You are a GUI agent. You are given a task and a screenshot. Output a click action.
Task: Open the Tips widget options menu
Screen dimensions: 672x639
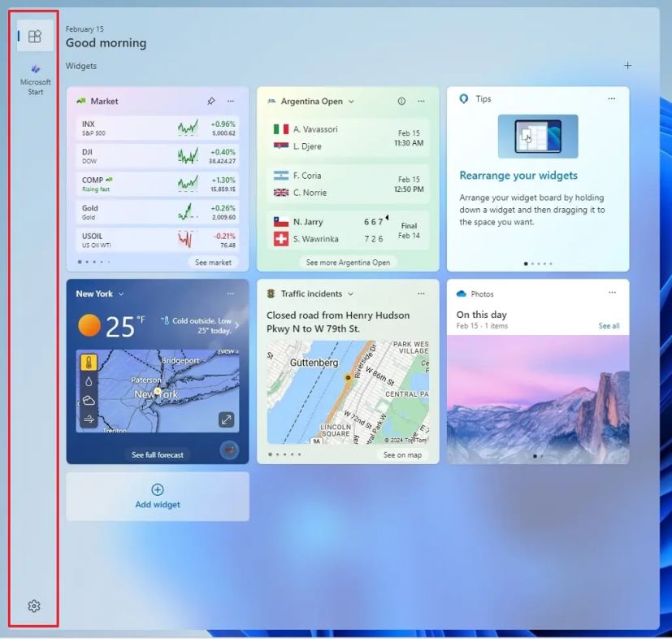[x=612, y=98]
